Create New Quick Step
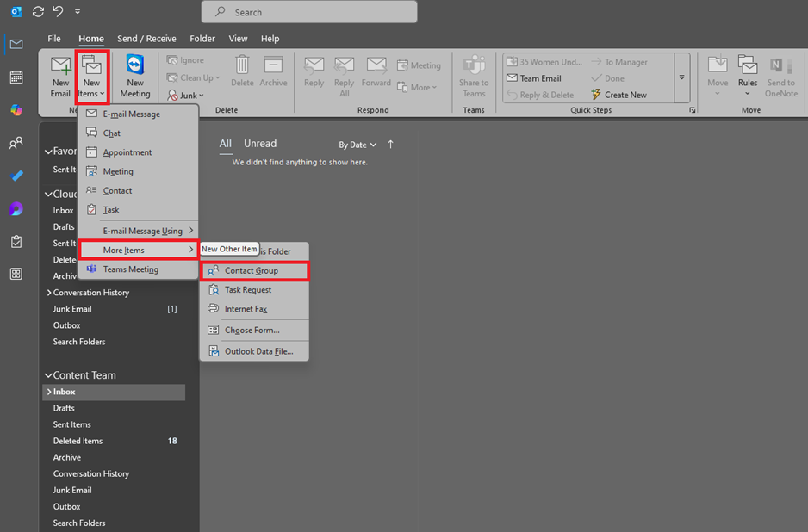Image resolution: width=808 pixels, height=532 pixels. pyautogui.click(x=628, y=94)
